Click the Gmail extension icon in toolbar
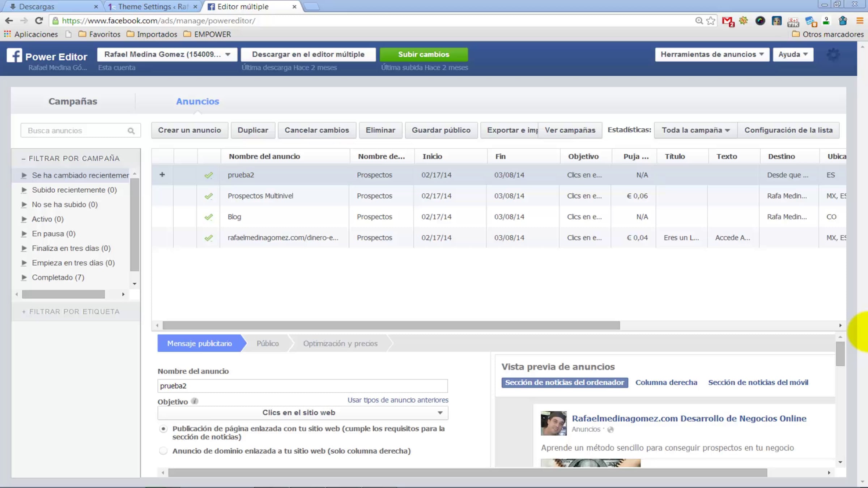The image size is (868, 488). 728,21
